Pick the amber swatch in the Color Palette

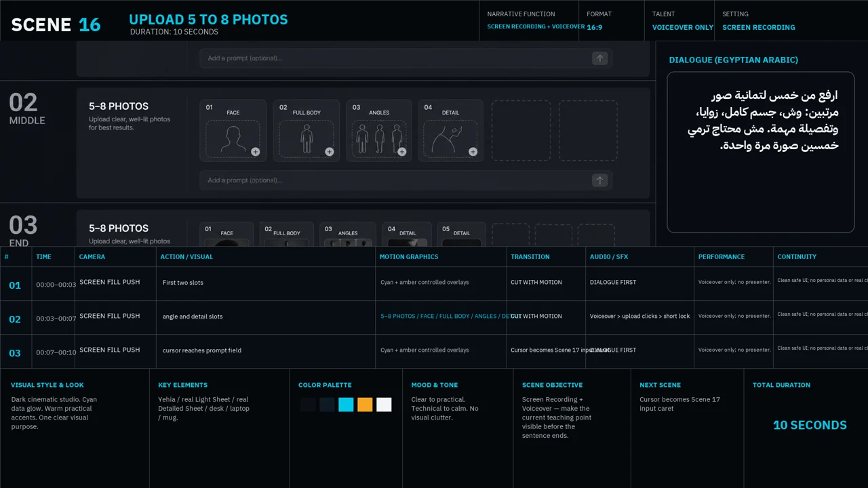point(365,405)
